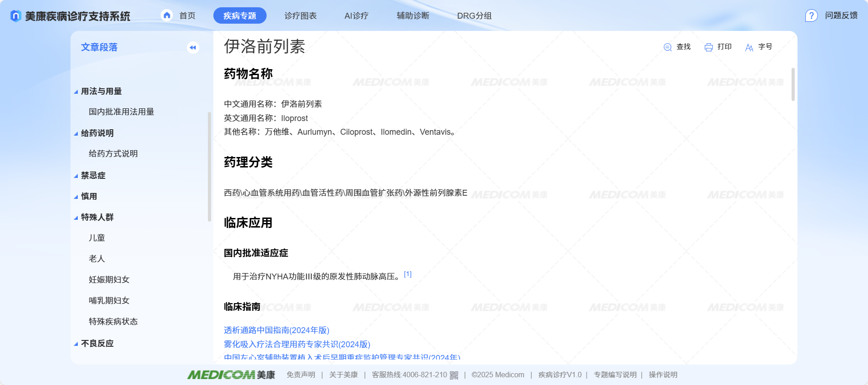Click the main content vertical scrollbar

(793, 85)
